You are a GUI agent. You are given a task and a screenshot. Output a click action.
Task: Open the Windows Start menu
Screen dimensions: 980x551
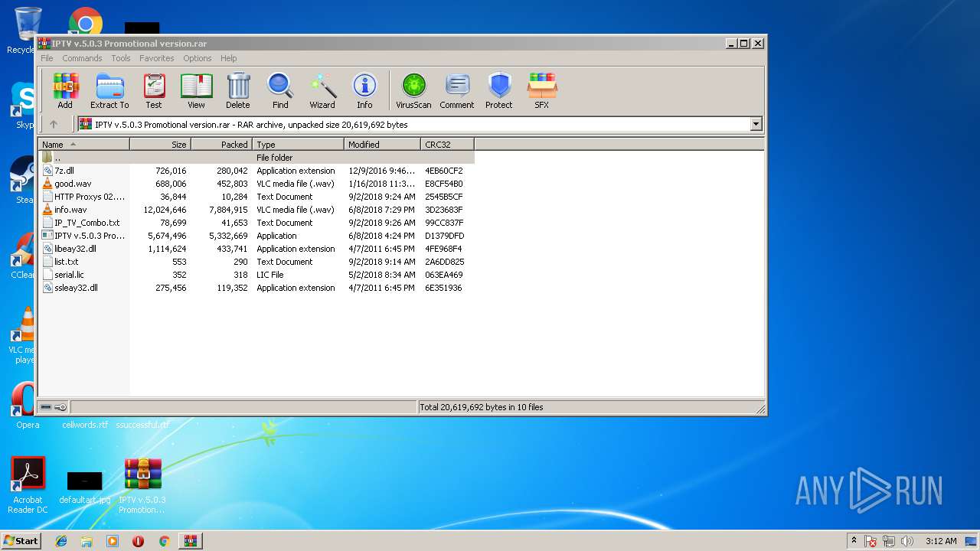tap(21, 540)
